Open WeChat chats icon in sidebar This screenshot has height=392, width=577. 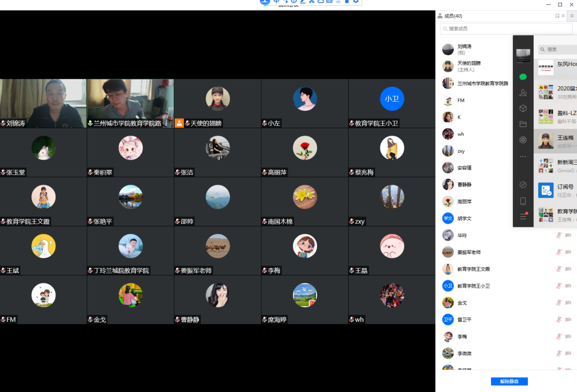pyautogui.click(x=523, y=77)
